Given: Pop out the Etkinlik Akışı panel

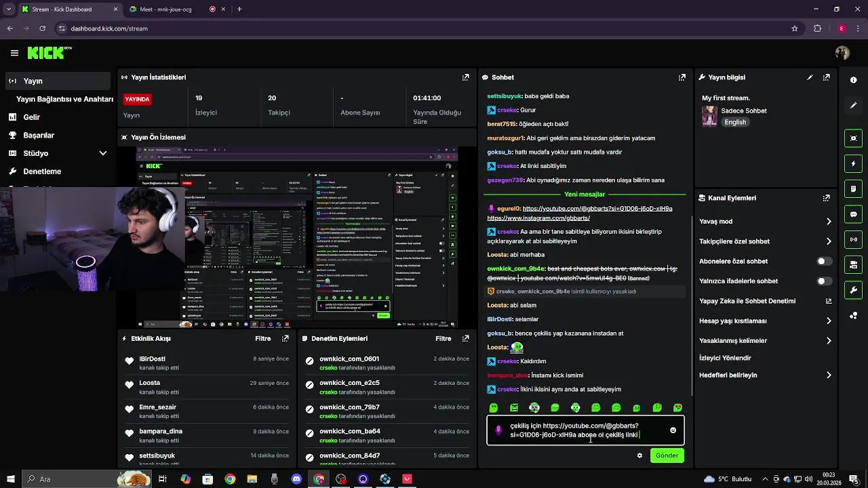Looking at the screenshot, I should pyautogui.click(x=285, y=338).
